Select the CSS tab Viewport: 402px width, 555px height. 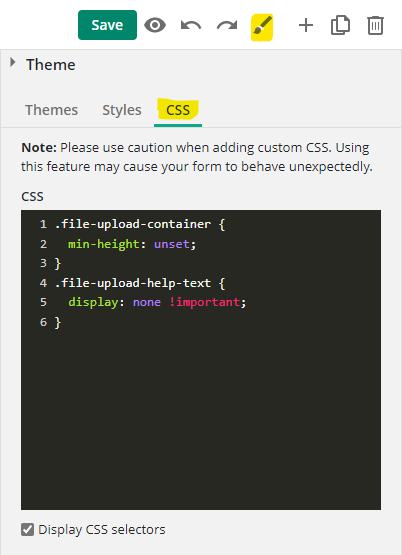click(x=178, y=110)
